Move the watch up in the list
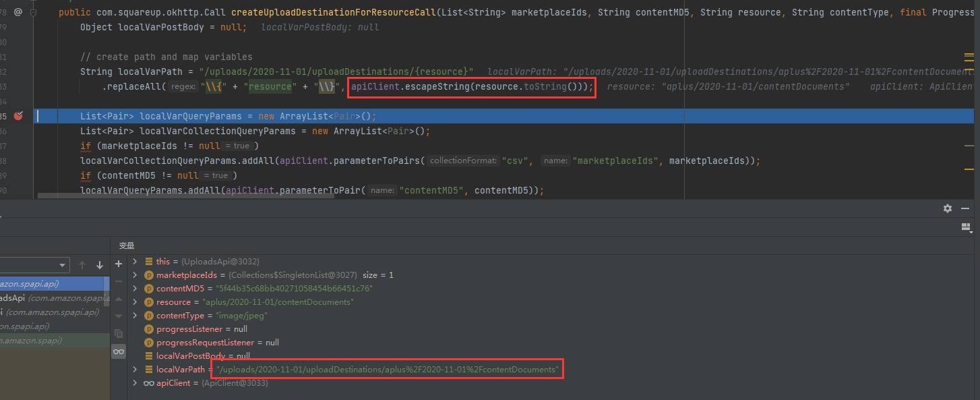Image resolution: width=980 pixels, height=400 pixels. [x=119, y=299]
